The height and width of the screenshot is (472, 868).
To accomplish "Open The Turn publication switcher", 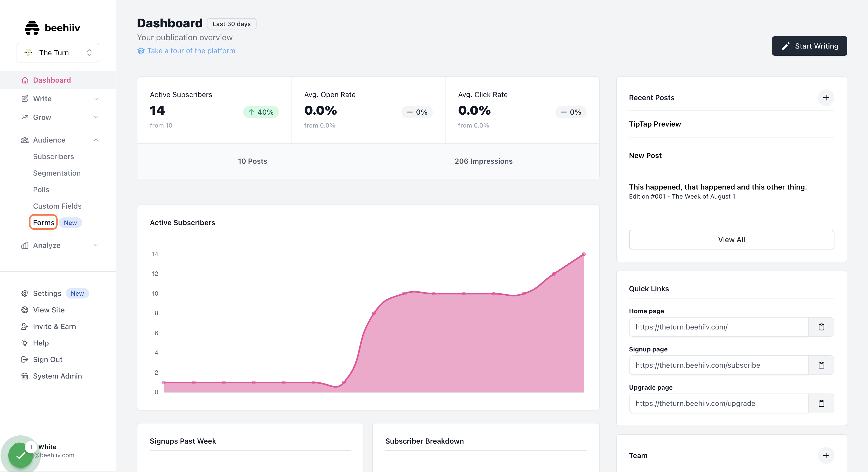I will point(58,53).
